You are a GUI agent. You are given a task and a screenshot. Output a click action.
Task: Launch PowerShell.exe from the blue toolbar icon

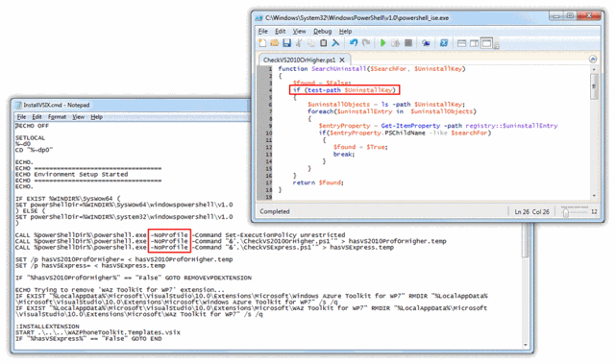(444, 43)
